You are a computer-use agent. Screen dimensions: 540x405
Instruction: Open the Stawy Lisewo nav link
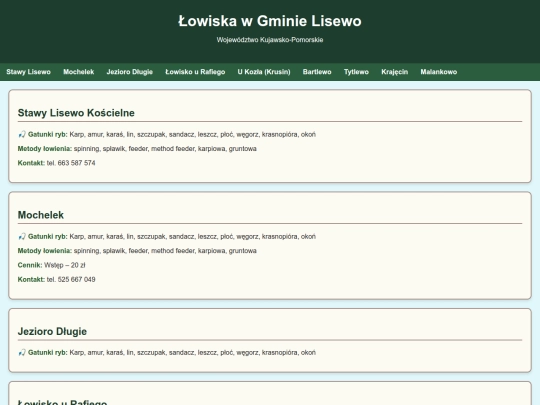pyautogui.click(x=28, y=72)
